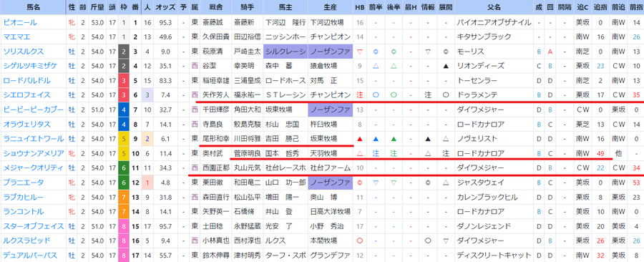The image size is (644, 262).
Task: Sort by 馬主 column header
Action: 286,7
